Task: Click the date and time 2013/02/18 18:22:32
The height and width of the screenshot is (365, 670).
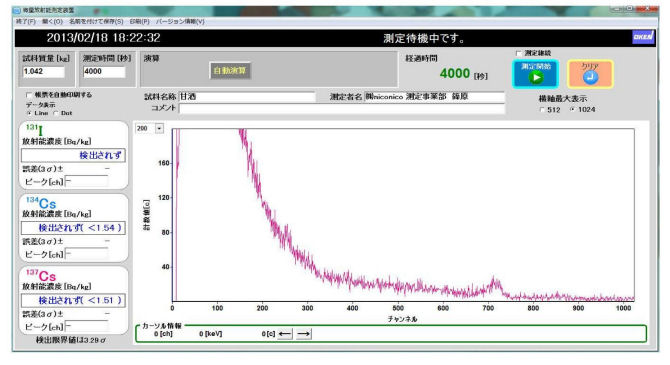Action: (103, 38)
